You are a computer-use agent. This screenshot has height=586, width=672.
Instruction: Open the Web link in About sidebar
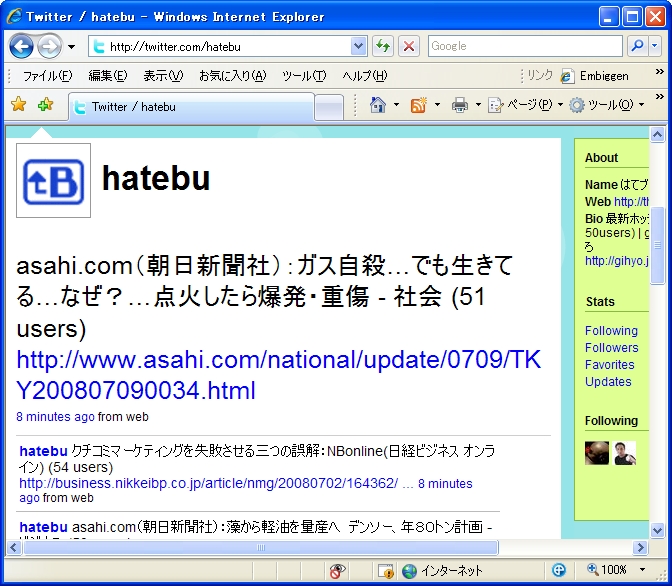[631, 201]
